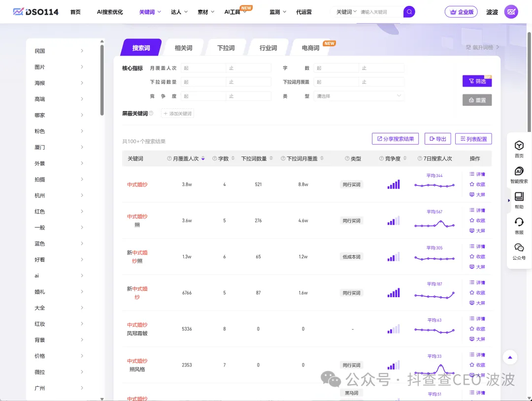
Task: Open 智能搜索 AI icon in right sidebar
Action: pos(519,171)
